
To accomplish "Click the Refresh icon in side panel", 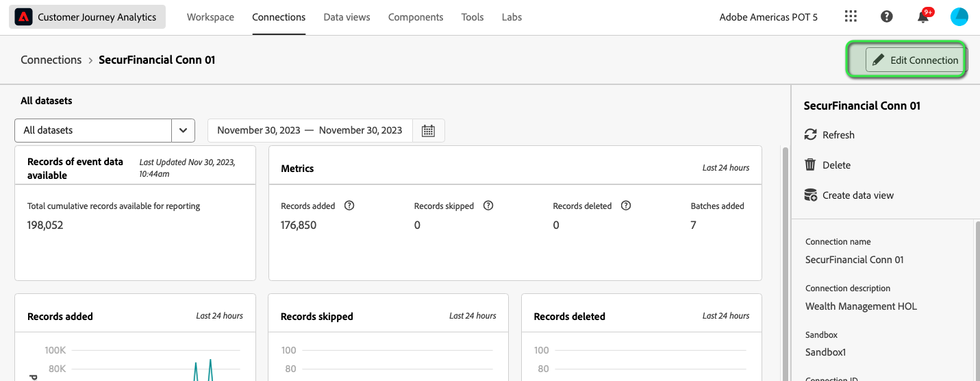I will coord(811,135).
